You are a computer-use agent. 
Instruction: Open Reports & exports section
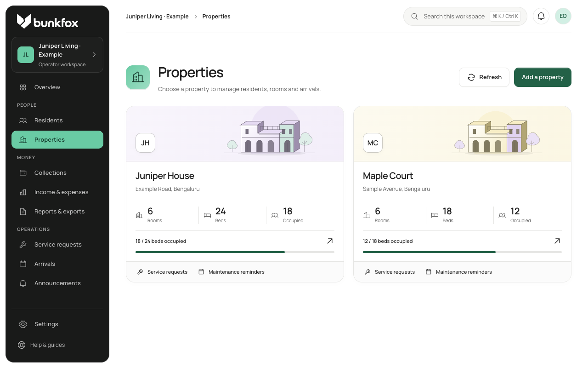coord(57,212)
